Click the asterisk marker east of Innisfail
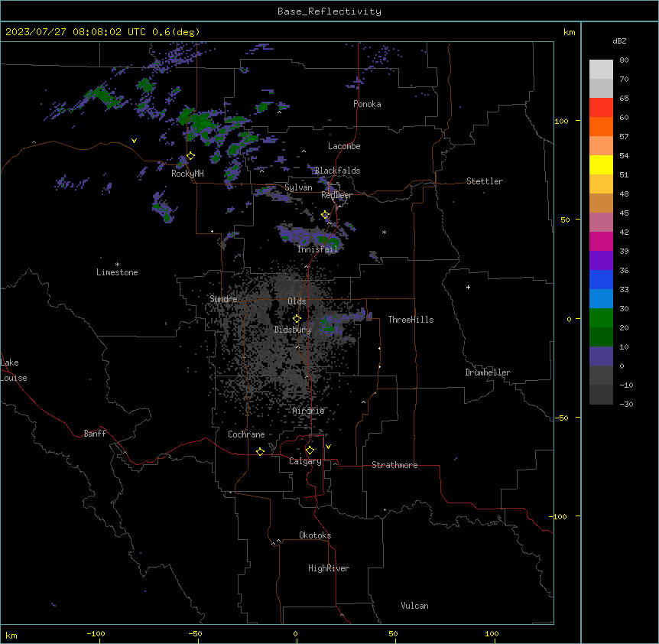 click(x=384, y=232)
